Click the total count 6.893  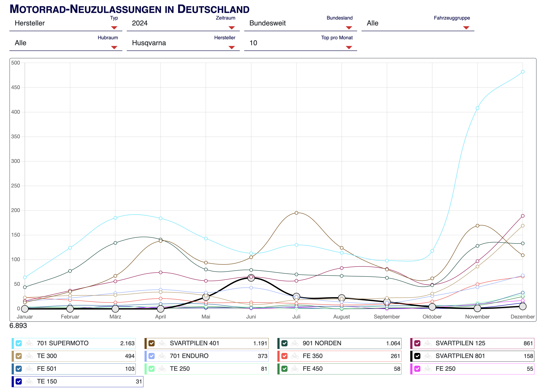(x=18, y=326)
